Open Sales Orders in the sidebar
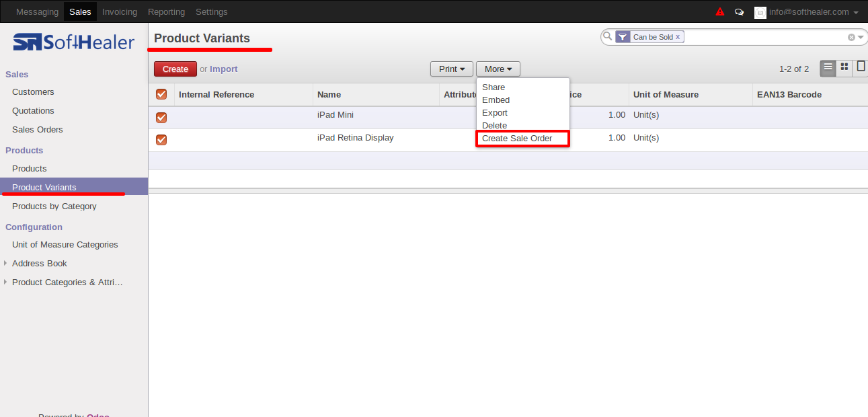Image resolution: width=868 pixels, height=417 pixels. pos(38,129)
